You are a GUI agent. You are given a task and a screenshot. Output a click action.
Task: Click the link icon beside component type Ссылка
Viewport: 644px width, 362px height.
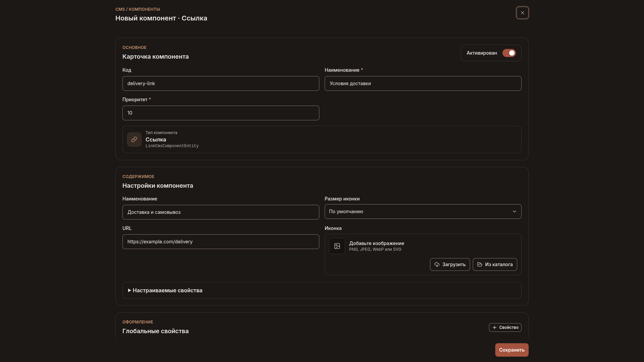pyautogui.click(x=134, y=139)
